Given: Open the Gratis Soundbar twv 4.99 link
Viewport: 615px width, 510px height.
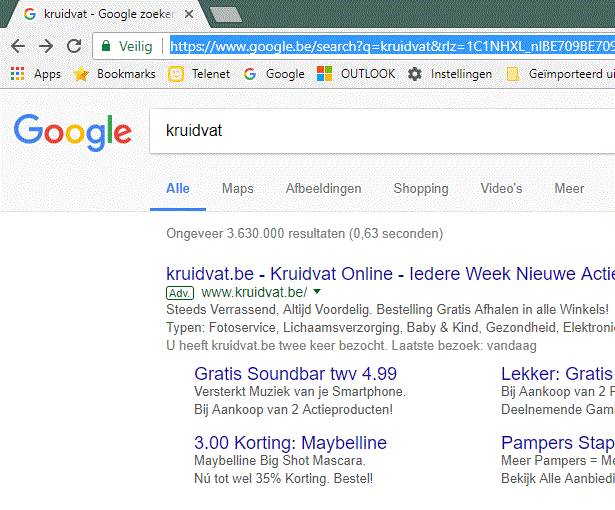Looking at the screenshot, I should pyautogui.click(x=295, y=374).
